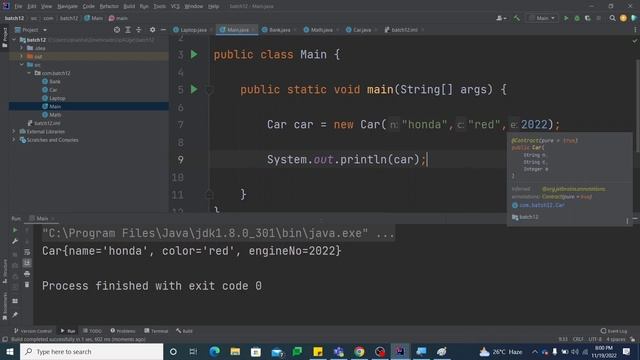Clear console output with trash icon
The image size is (640, 360).
click(x=27, y=284)
